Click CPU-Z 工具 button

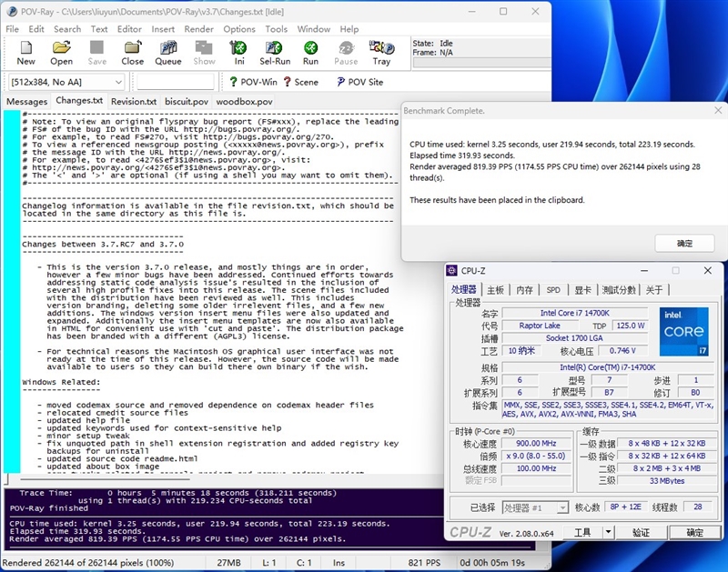click(582, 532)
